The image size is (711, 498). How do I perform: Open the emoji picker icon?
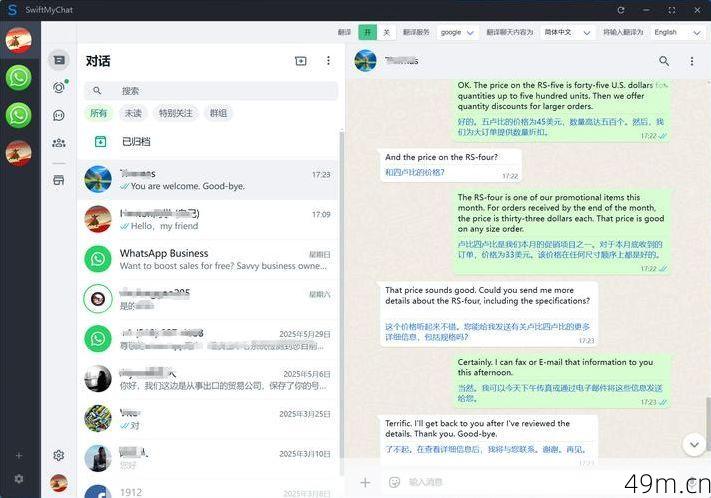coord(394,482)
